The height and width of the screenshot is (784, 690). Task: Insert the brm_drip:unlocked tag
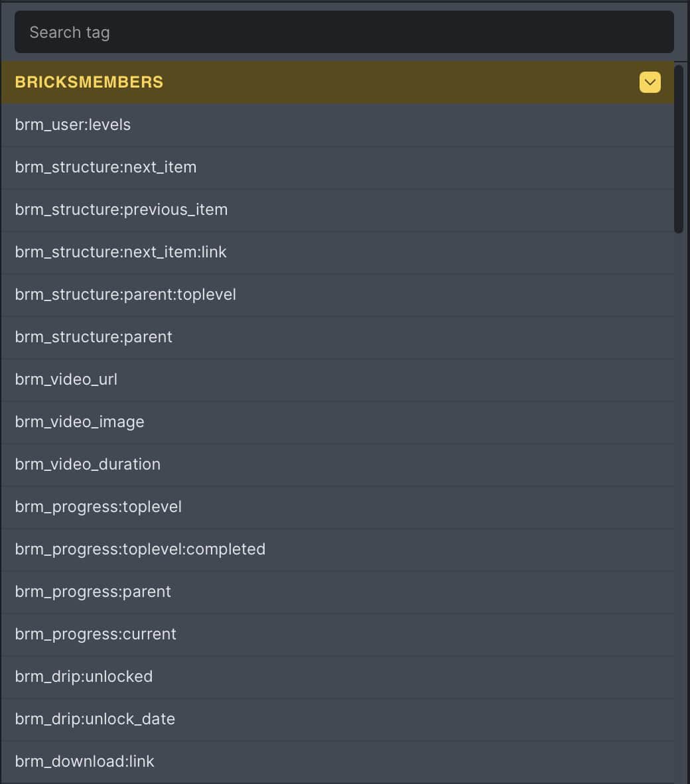pyautogui.click(x=84, y=677)
